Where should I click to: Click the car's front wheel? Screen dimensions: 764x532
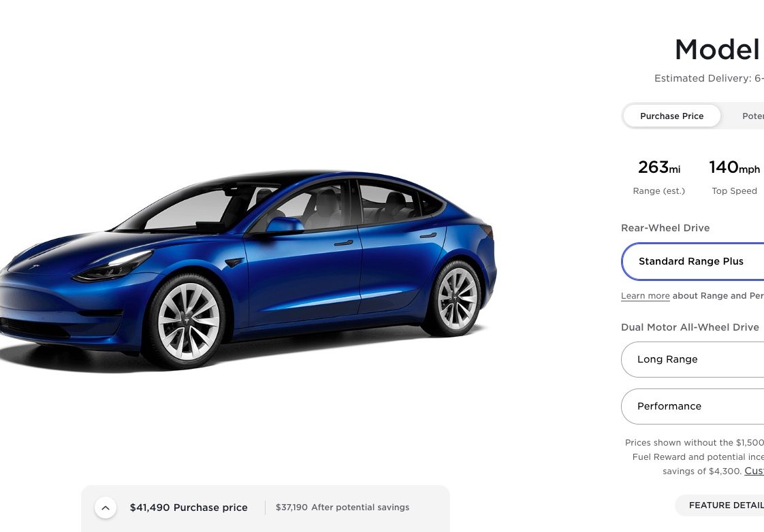tap(187, 321)
